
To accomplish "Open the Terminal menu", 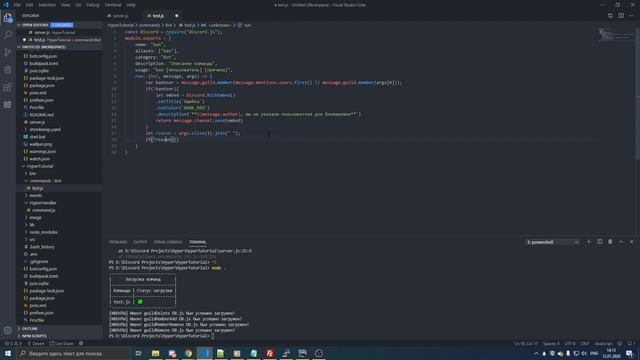I will 113,5.
